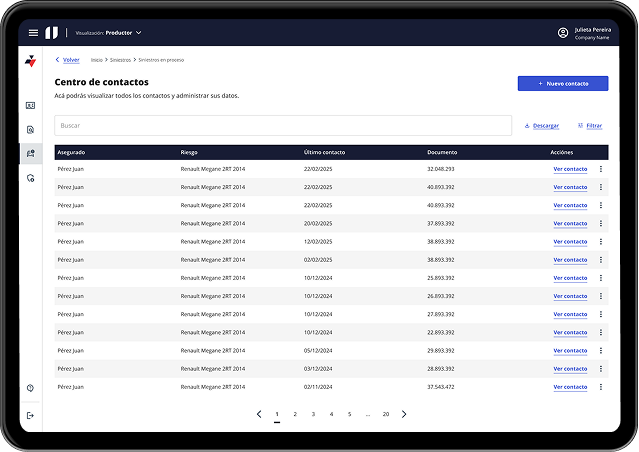Click the Siniestros breadcrumb
The height and width of the screenshot is (452, 639).
pyautogui.click(x=120, y=60)
